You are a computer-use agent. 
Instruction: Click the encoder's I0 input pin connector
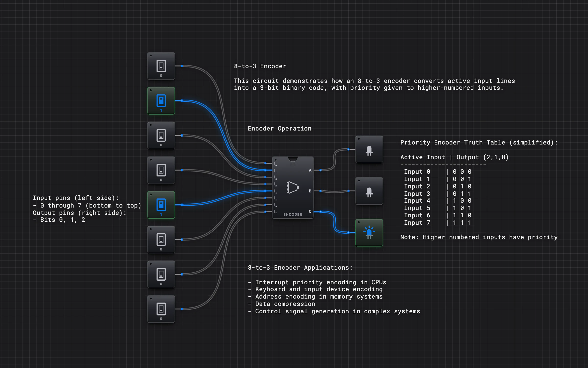[265, 163]
